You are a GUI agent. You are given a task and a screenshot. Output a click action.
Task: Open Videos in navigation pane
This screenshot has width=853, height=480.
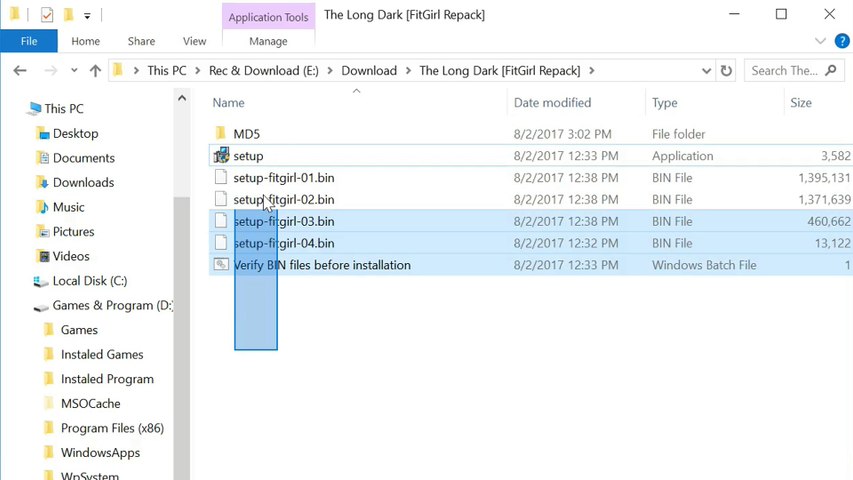pos(71,256)
